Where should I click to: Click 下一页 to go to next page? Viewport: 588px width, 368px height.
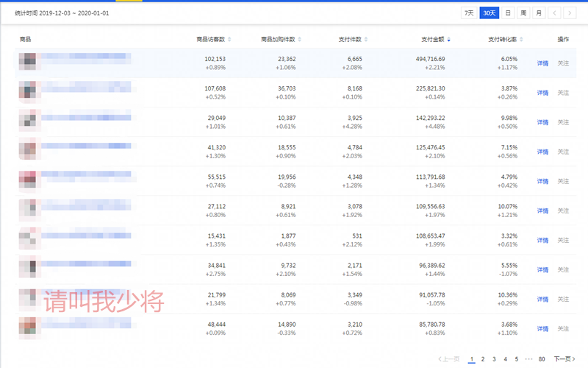click(x=562, y=358)
